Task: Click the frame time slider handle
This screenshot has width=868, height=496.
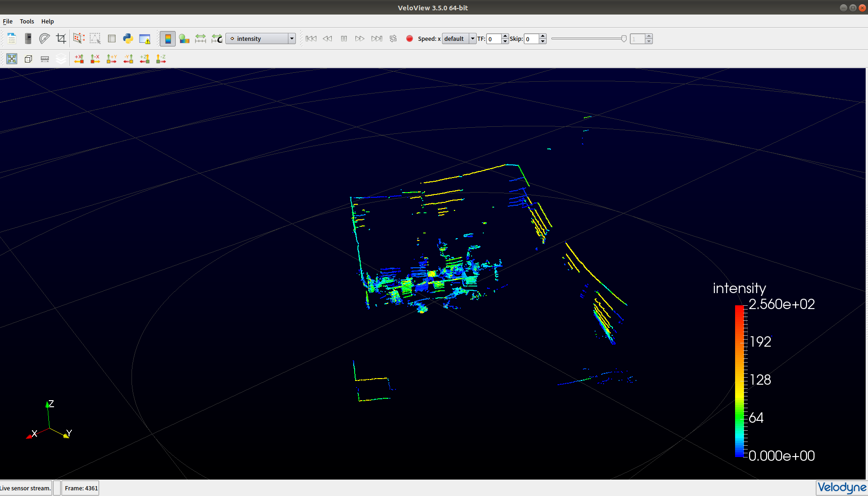Action: coord(624,39)
